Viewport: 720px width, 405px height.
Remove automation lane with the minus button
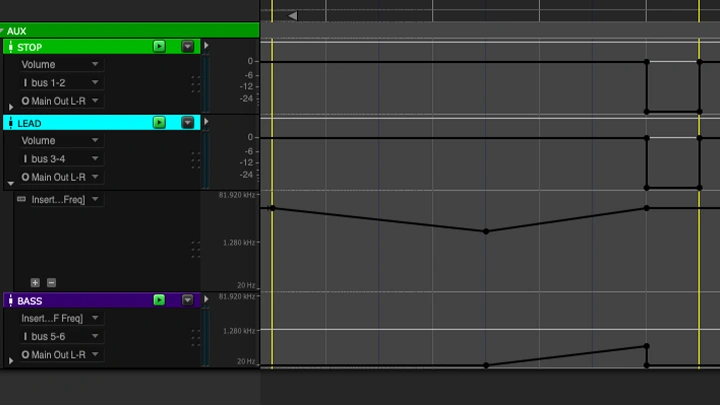[x=51, y=283]
